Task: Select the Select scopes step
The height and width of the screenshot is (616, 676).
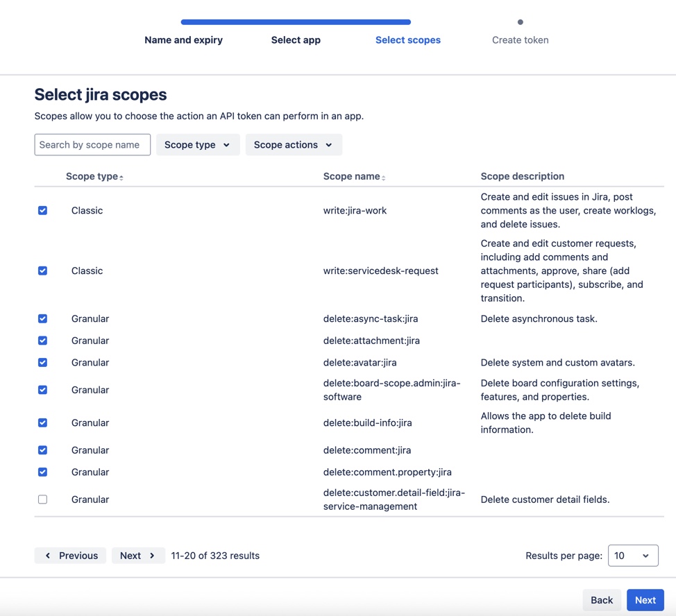Action: pyautogui.click(x=408, y=40)
